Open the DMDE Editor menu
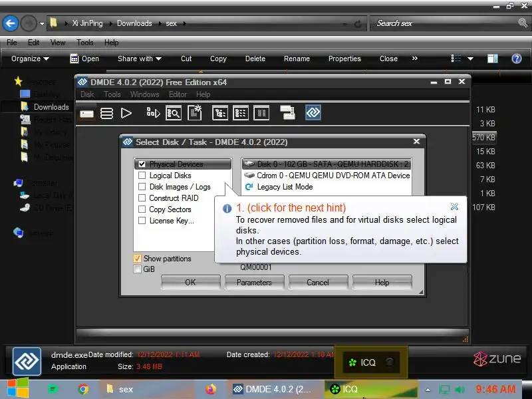 [x=178, y=94]
